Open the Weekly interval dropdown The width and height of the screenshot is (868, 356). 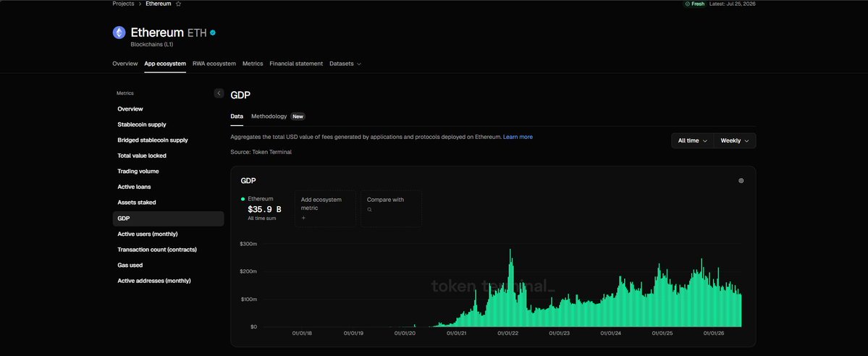point(735,140)
